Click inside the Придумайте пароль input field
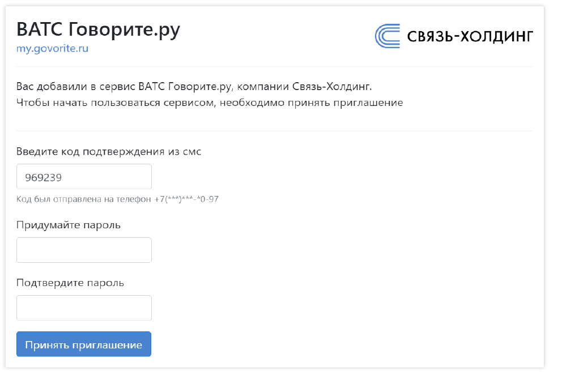The width and height of the screenshot is (571, 392). coord(84,250)
